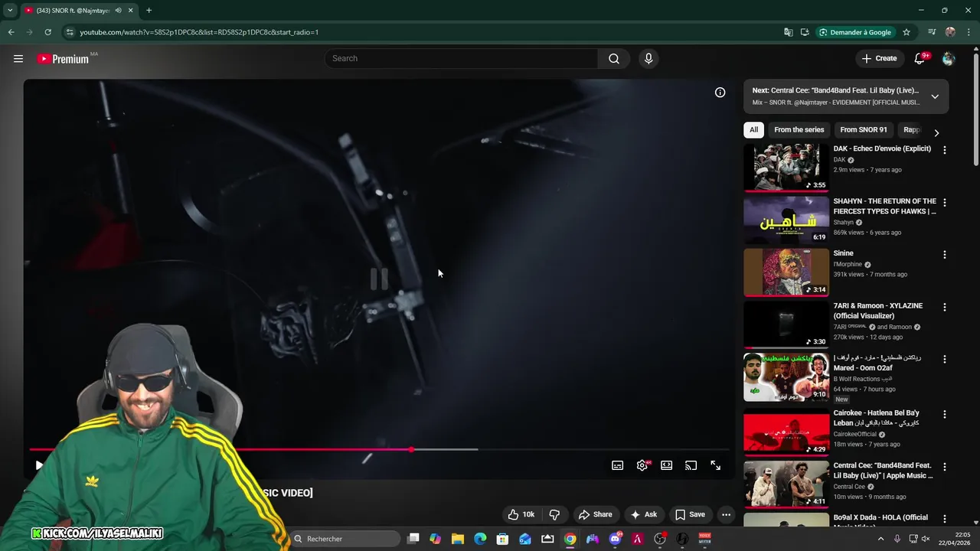Mute tab via speaker icon
980x551 pixels.
118,10
